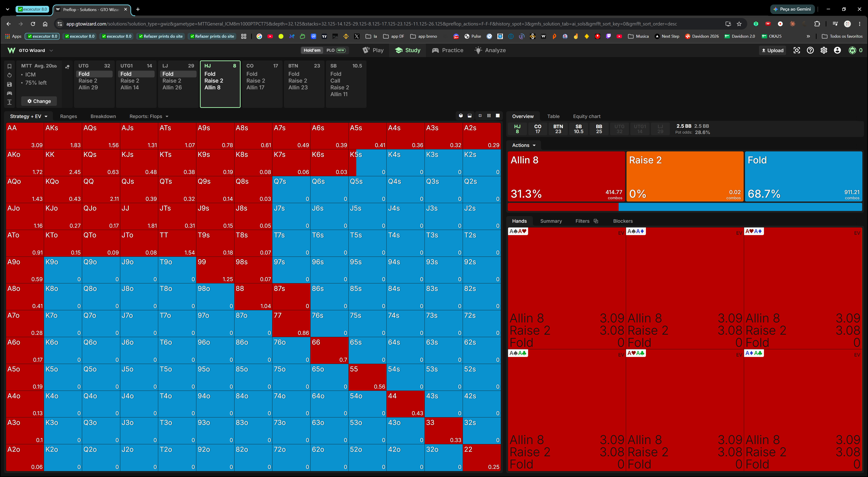
Task: Click the reset spot circular arrow icon
Action: tap(9, 75)
